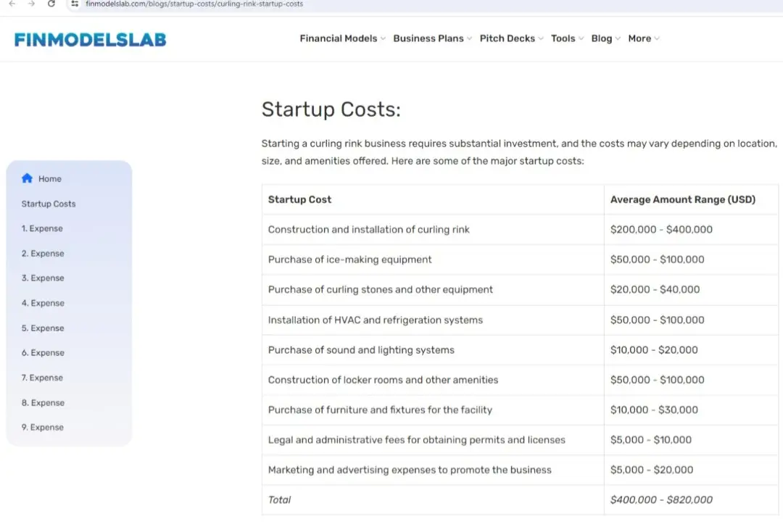
Task: Expand the Pitch Decks dropdown
Action: tap(511, 38)
